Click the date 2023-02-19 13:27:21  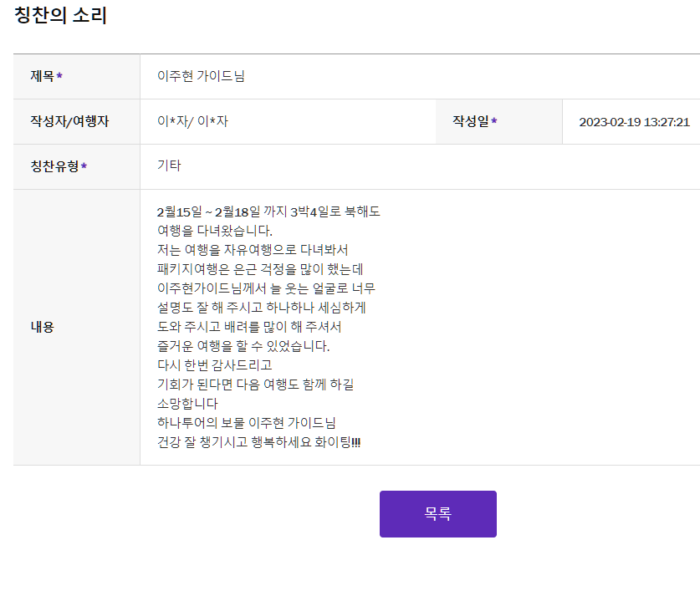635,122
